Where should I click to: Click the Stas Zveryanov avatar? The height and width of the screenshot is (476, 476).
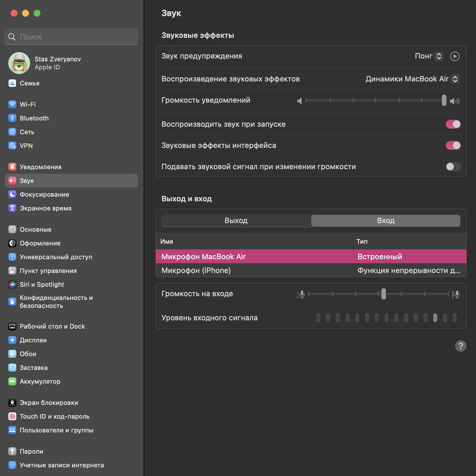[19, 63]
